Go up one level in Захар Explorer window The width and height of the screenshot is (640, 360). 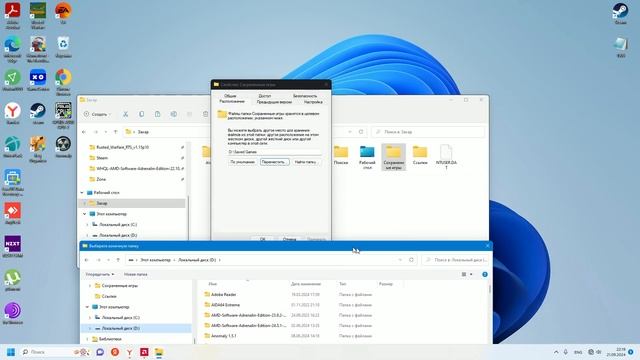tap(116, 132)
